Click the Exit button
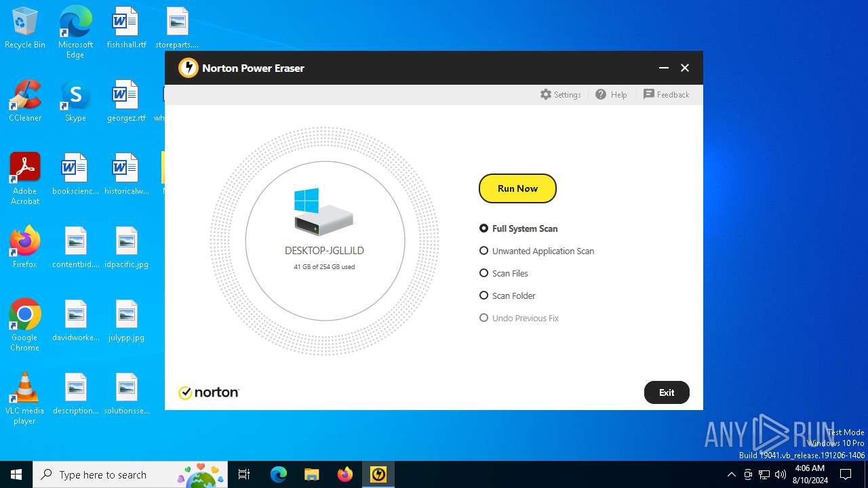This screenshot has height=488, width=868. click(x=667, y=392)
